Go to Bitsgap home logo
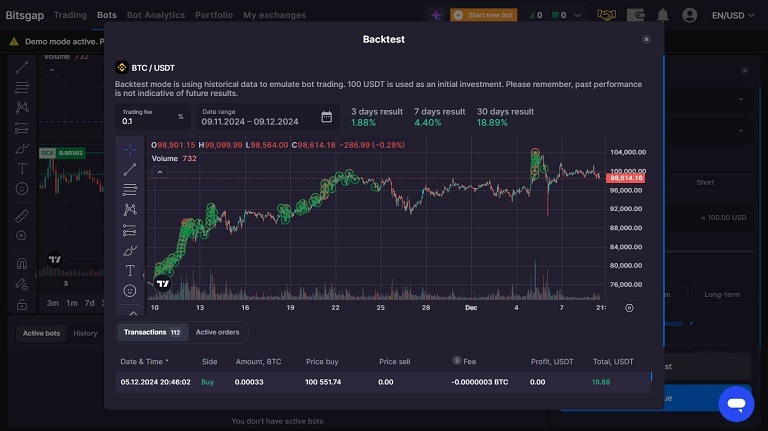This screenshot has height=431, width=768. coord(24,15)
